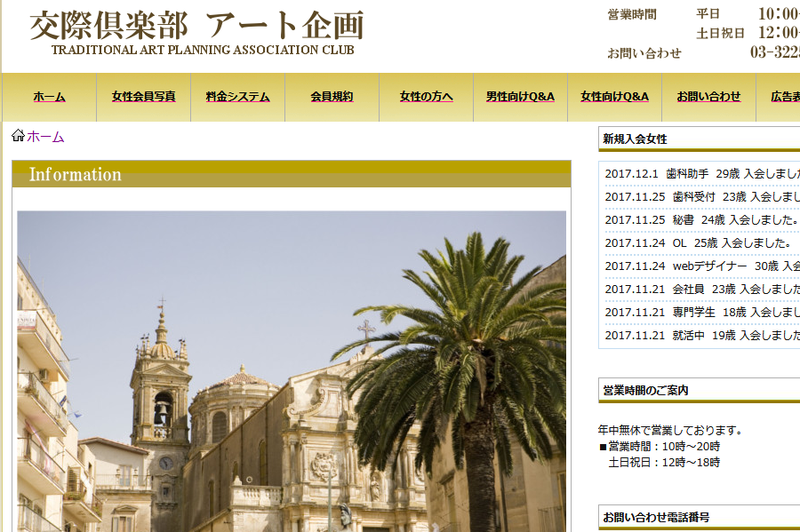This screenshot has height=532, width=800.
Task: Select the 女性向けQ&A menu item
Action: click(614, 97)
